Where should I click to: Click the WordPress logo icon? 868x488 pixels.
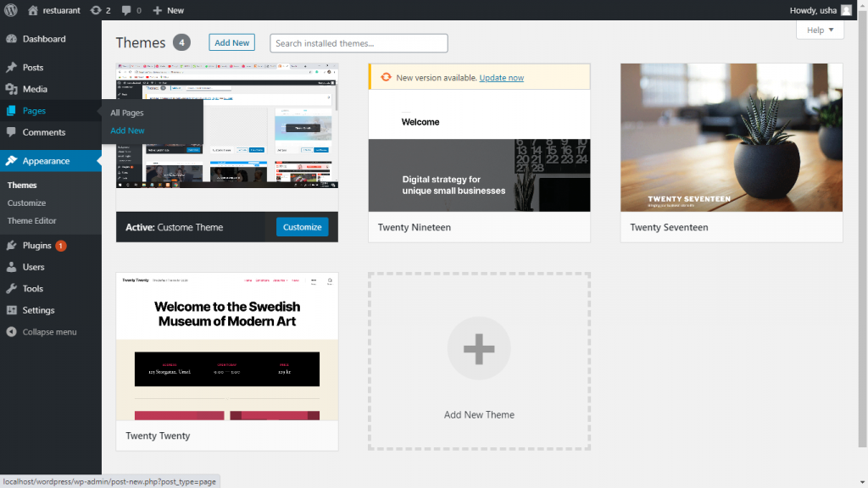tap(11, 10)
